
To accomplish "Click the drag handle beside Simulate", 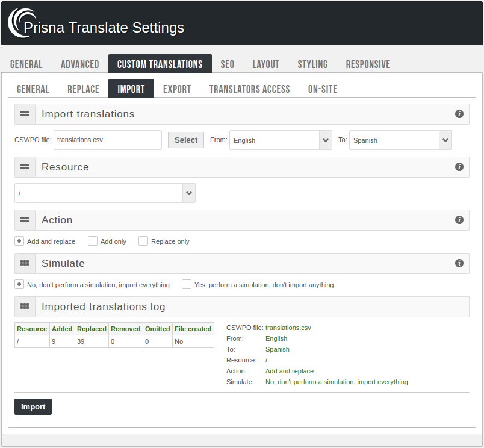I will coord(25,263).
